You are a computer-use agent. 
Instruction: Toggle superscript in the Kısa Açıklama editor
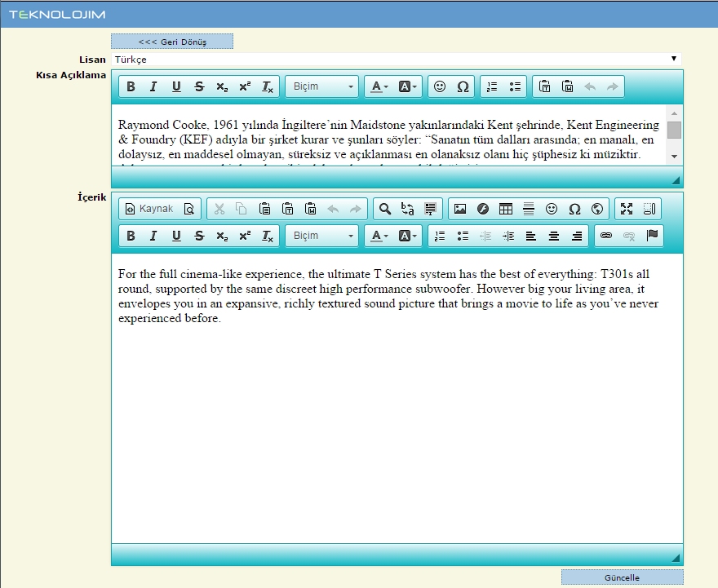(x=245, y=86)
